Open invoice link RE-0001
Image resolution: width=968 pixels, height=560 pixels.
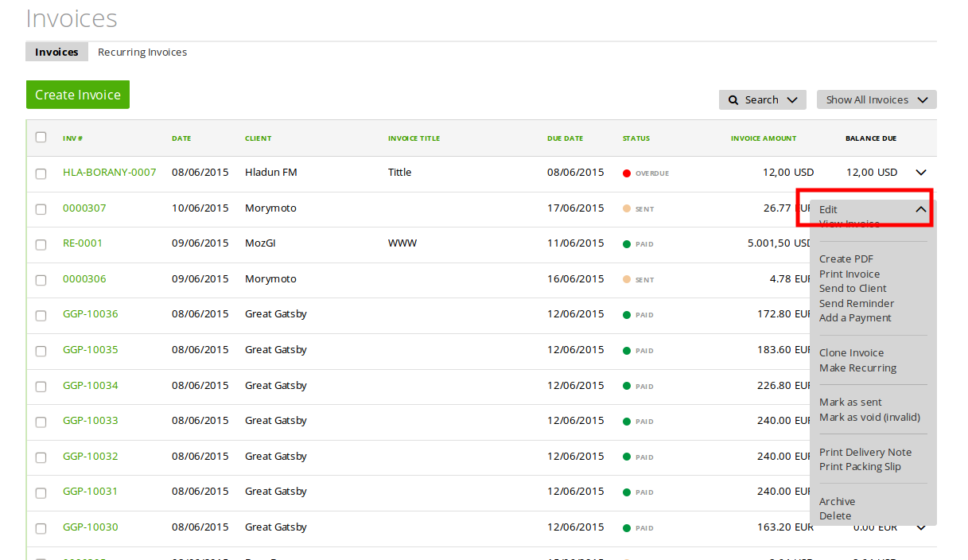(83, 243)
